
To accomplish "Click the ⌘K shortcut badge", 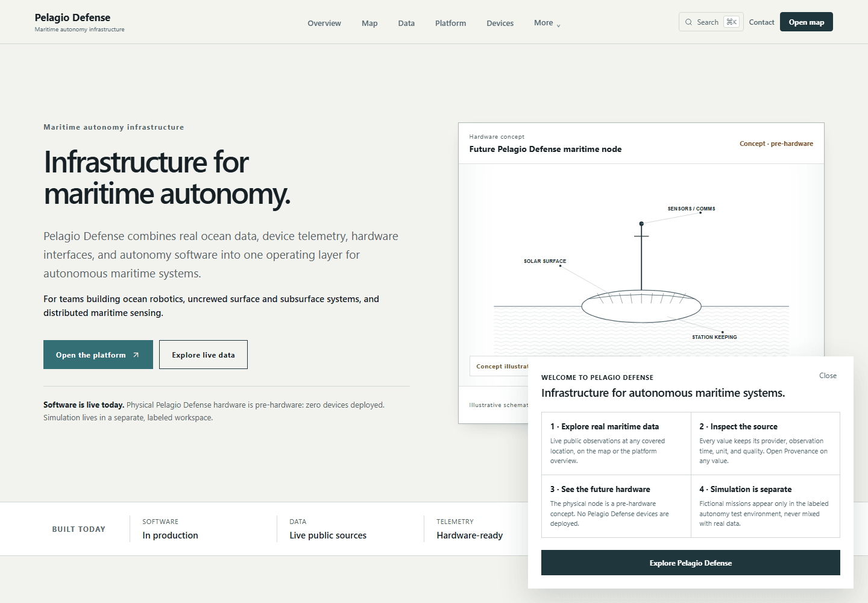I will click(x=731, y=22).
